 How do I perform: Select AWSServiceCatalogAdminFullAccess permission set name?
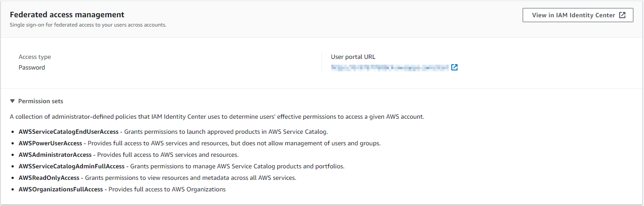(72, 166)
